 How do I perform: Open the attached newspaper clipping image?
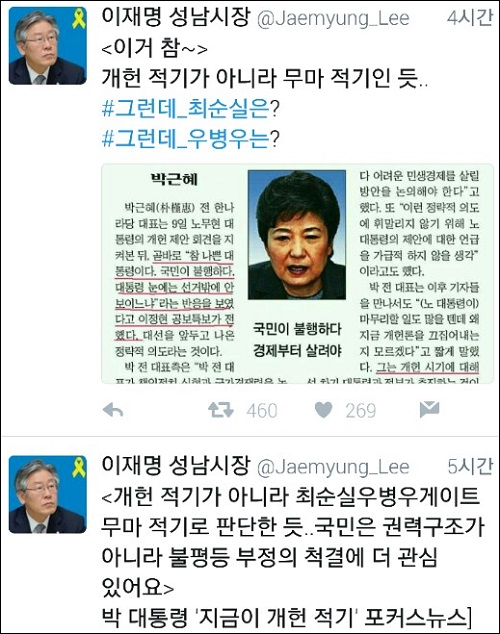[297, 274]
